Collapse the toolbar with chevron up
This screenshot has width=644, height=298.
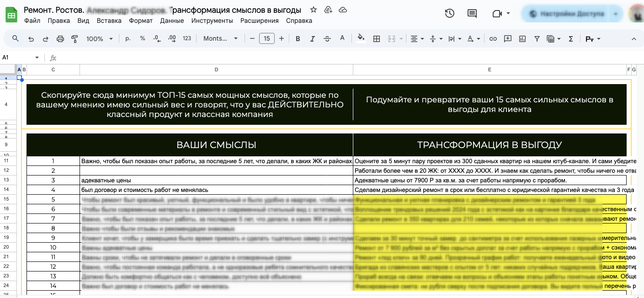point(633,39)
